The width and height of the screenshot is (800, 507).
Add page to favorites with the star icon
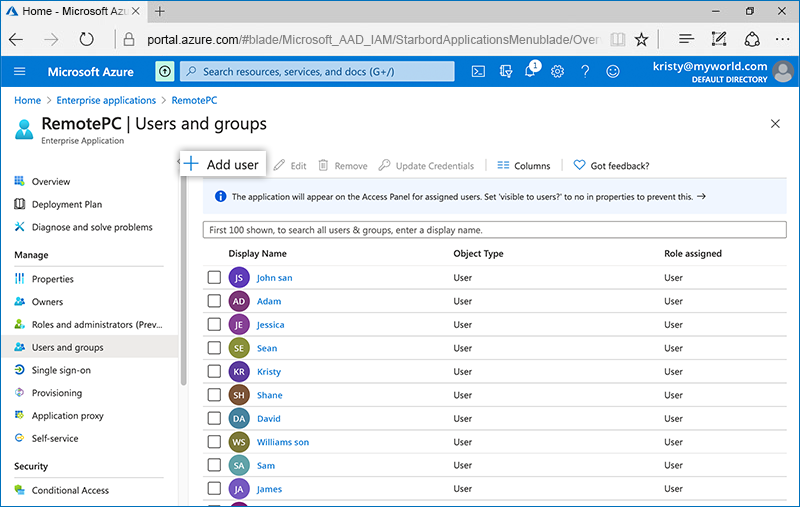641,39
